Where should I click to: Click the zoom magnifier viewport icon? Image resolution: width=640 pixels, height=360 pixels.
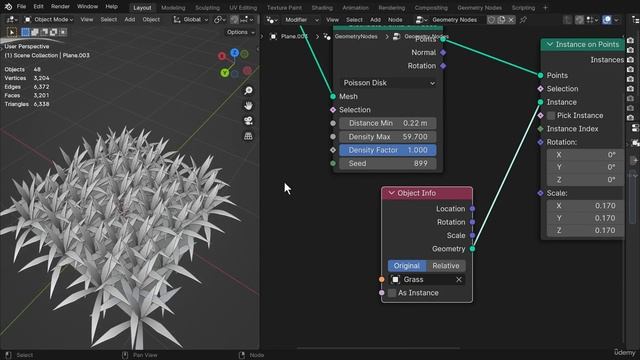[248, 90]
